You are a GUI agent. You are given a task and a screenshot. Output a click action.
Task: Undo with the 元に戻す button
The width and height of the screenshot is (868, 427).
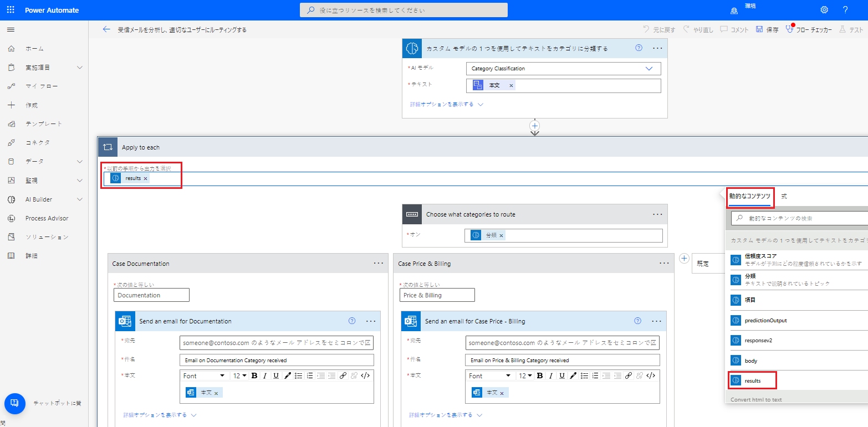pos(659,30)
